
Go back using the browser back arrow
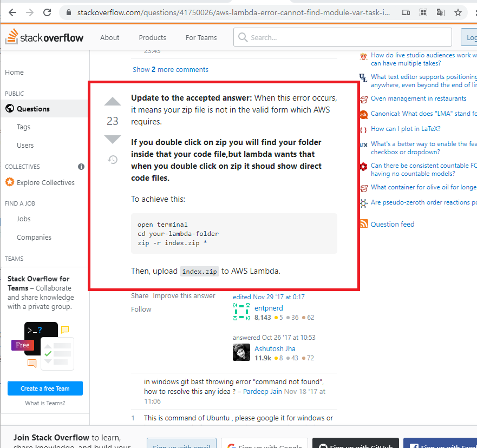coord(12,12)
